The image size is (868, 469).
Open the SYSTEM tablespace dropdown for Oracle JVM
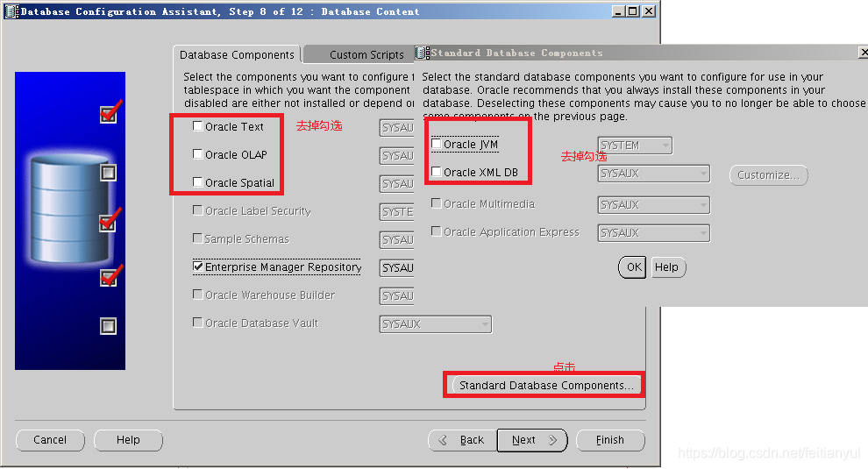[x=635, y=146]
